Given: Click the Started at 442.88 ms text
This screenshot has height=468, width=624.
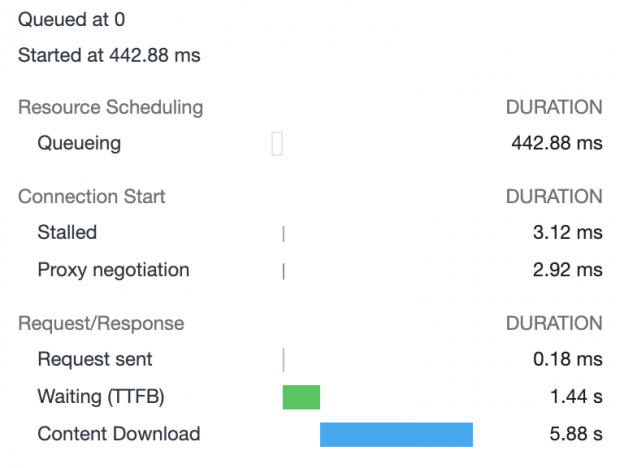Looking at the screenshot, I should [109, 55].
